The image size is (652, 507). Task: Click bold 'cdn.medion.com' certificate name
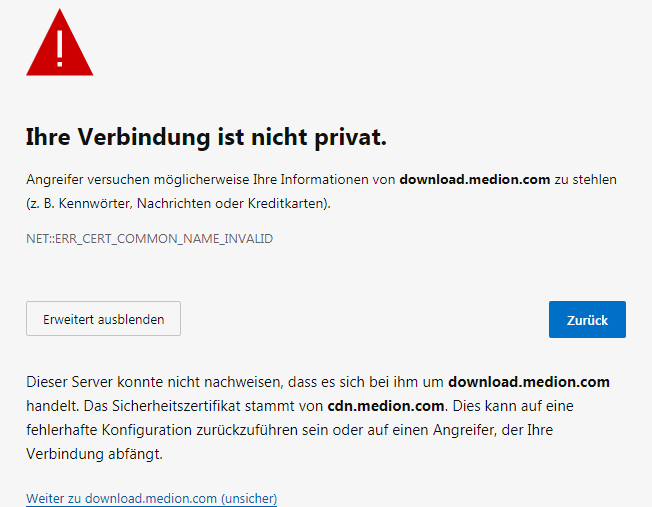click(x=386, y=406)
